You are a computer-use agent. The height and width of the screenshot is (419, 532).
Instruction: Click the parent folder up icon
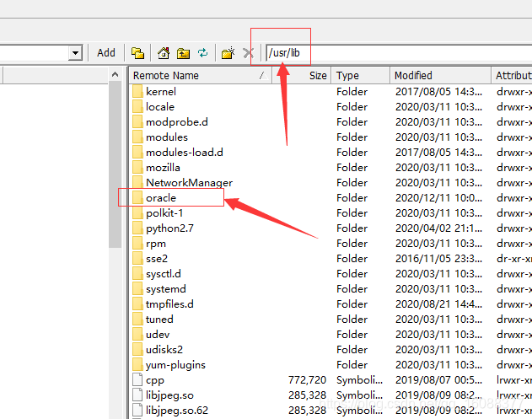[x=183, y=53]
